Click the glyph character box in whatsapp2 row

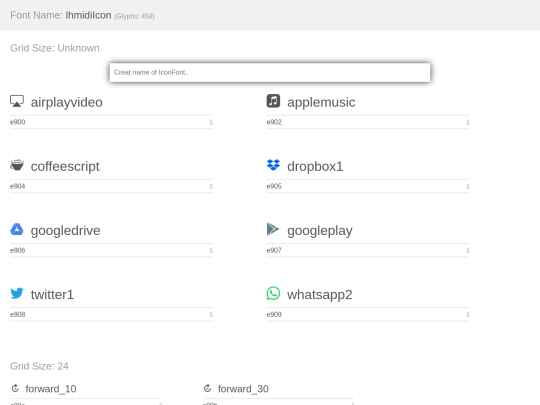pyautogui.click(x=467, y=314)
